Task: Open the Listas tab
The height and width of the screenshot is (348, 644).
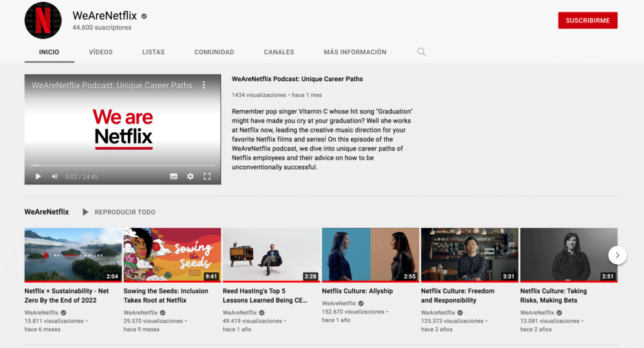Action: click(153, 52)
